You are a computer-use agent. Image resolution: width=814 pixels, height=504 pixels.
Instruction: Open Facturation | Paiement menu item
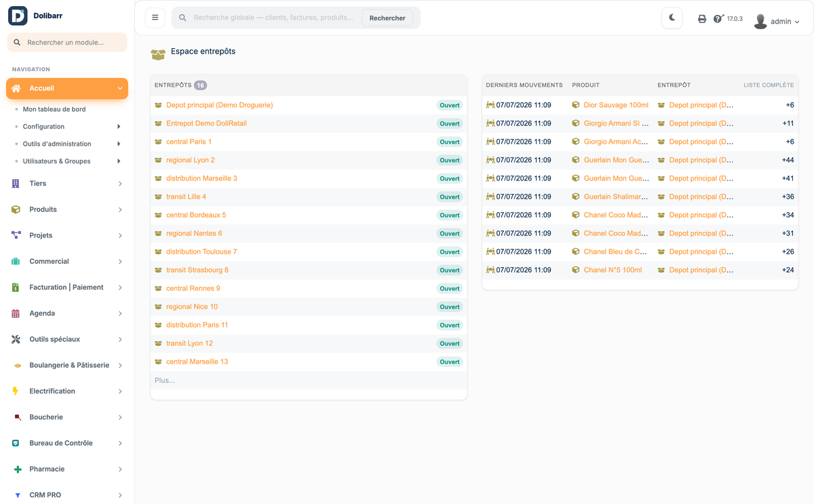67,288
